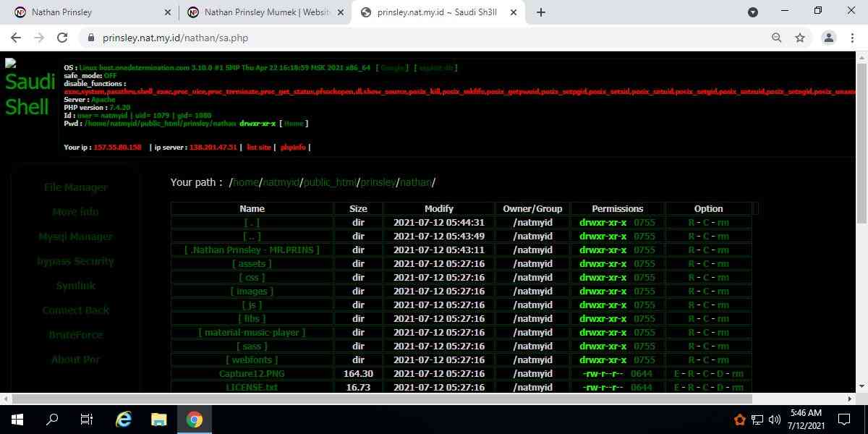Open the phpinfo link
Viewport: 868px width, 434px height.
click(x=293, y=148)
